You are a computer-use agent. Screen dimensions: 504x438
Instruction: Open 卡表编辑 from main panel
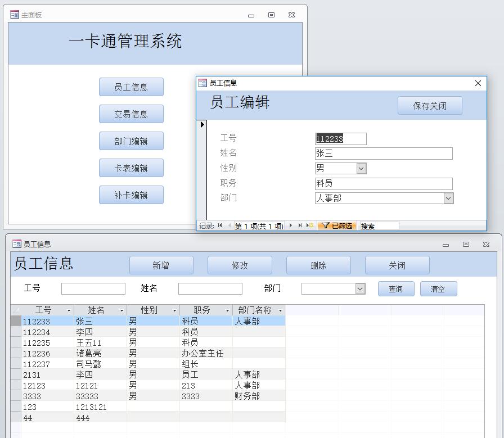[x=131, y=168]
